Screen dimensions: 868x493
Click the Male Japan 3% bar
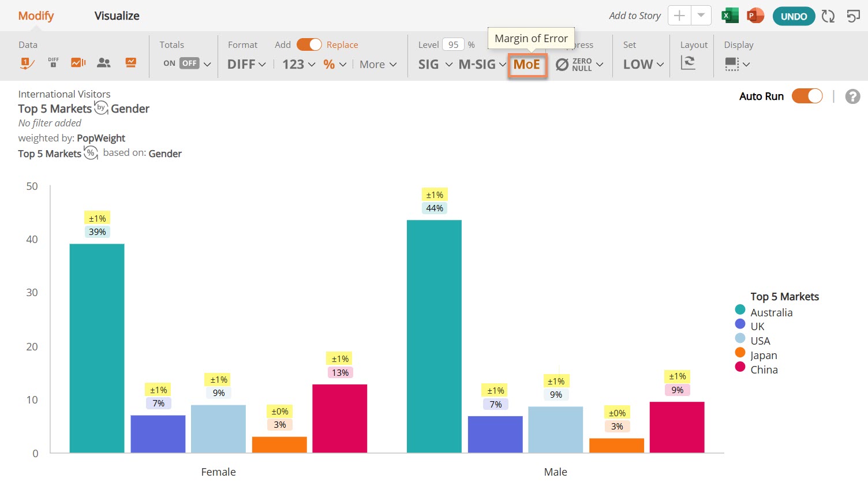pyautogui.click(x=616, y=446)
